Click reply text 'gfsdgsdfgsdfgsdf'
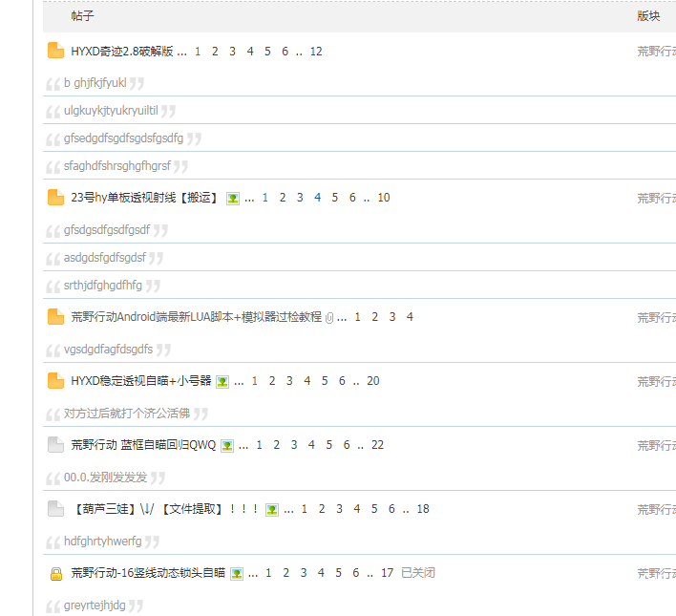The width and height of the screenshot is (676, 616). (x=107, y=230)
